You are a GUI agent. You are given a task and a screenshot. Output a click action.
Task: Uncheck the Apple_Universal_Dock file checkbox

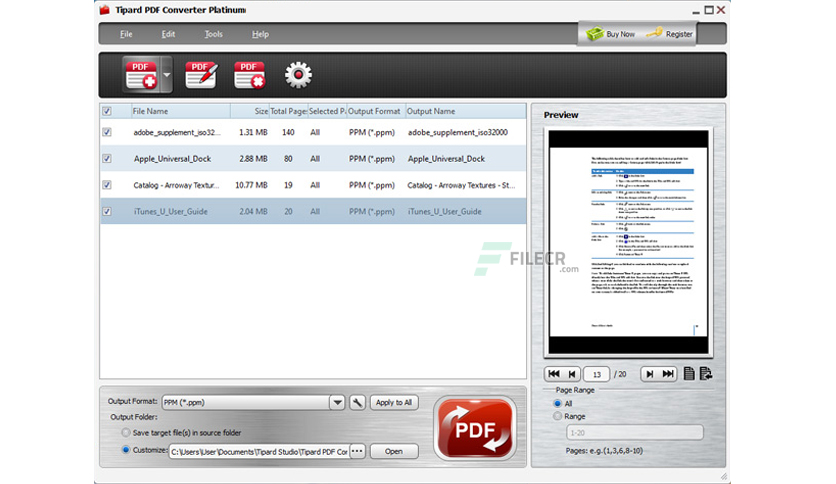click(x=107, y=159)
